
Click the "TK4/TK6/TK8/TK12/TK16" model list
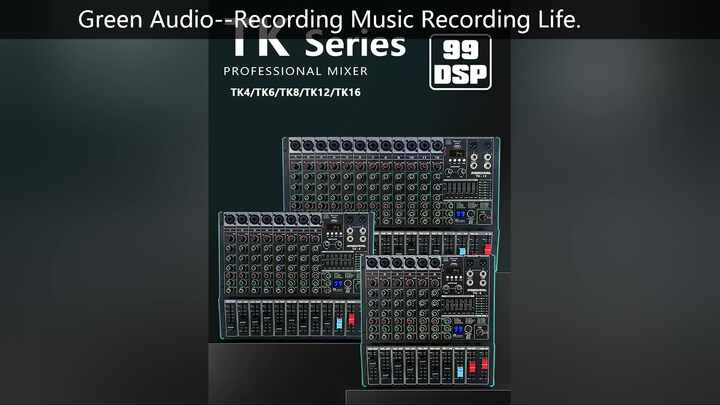pos(296,92)
